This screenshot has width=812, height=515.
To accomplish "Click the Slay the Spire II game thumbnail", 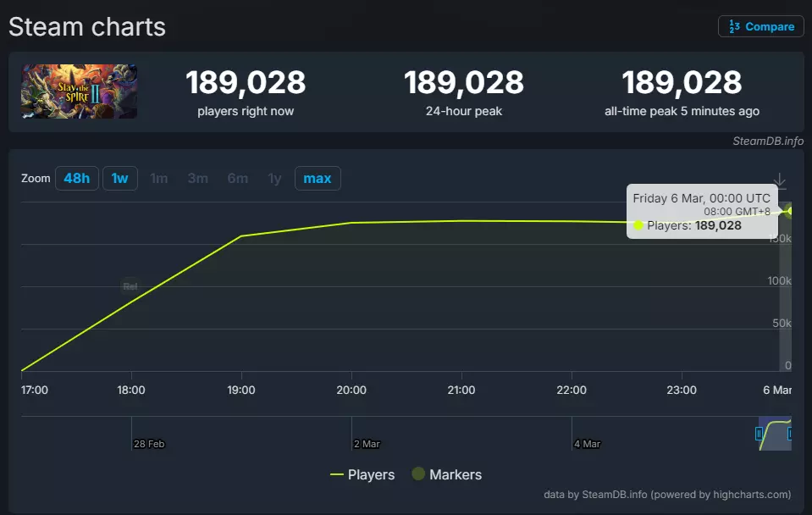I will coord(80,91).
